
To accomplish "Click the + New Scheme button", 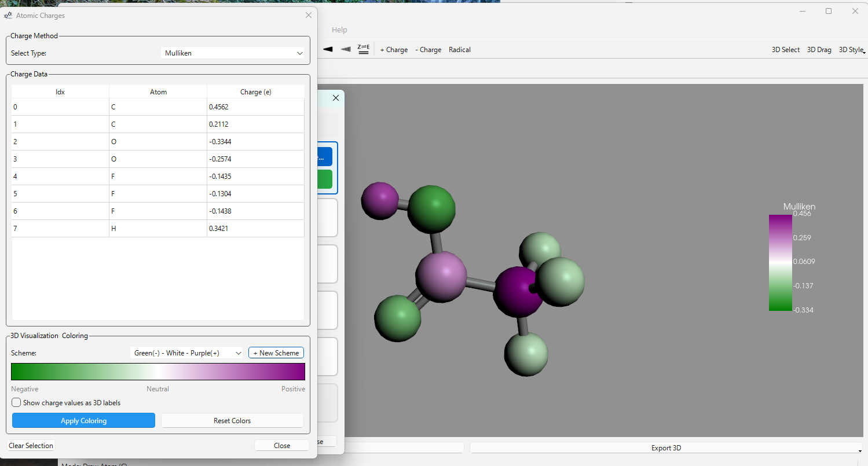I will pyautogui.click(x=276, y=353).
